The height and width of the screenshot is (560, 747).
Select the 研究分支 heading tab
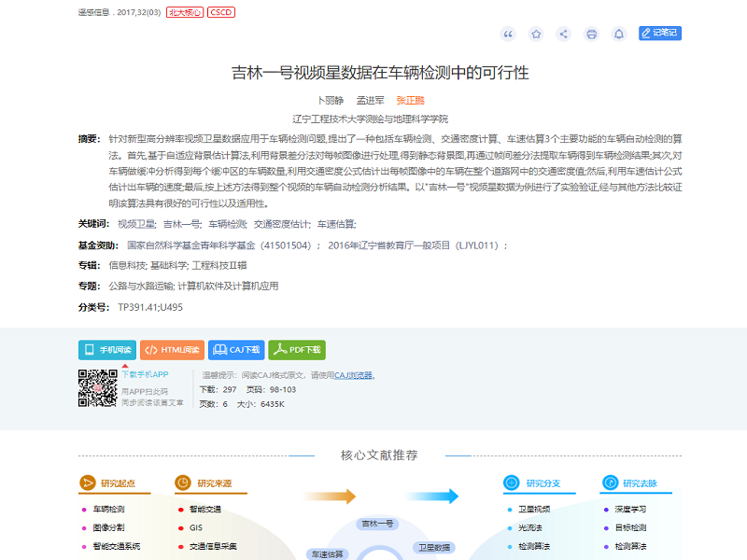tap(543, 483)
